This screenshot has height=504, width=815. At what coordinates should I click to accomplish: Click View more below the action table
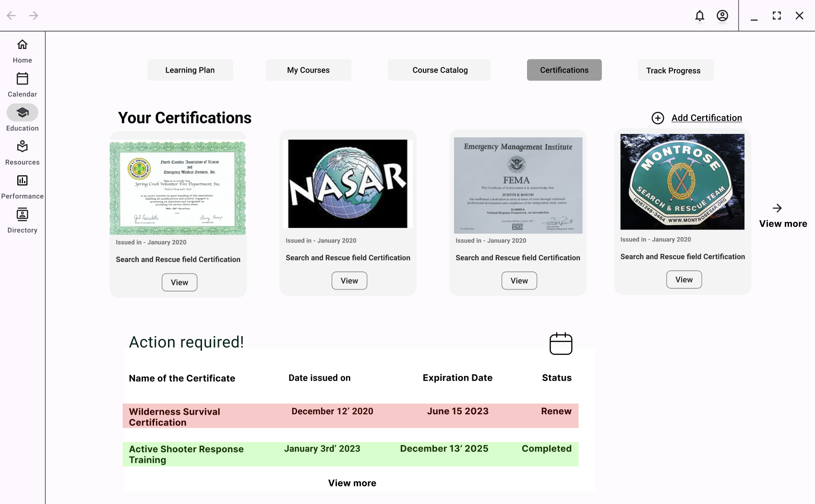[352, 483]
